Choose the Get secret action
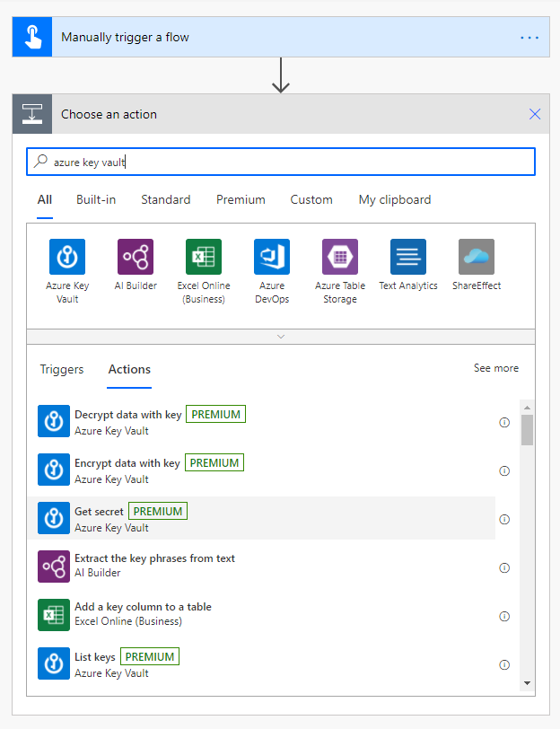 (261, 518)
